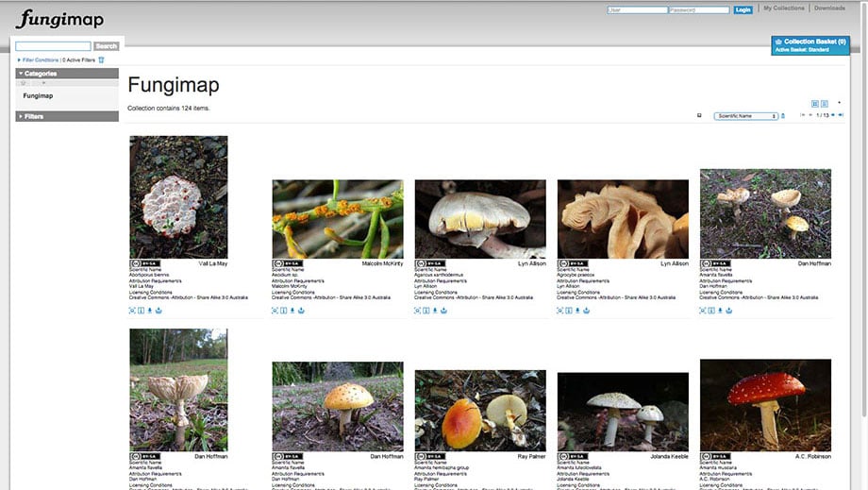
Task: Clear active filters with the trash icon
Action: coord(101,59)
